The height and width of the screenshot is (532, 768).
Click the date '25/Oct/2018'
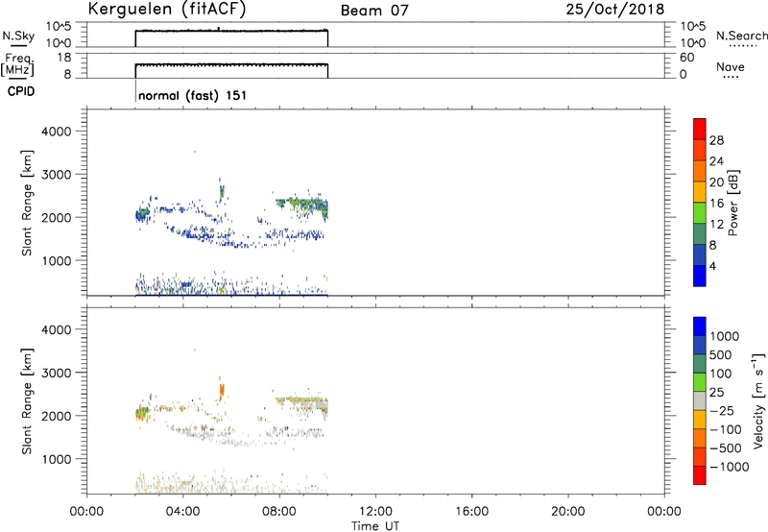(x=614, y=10)
